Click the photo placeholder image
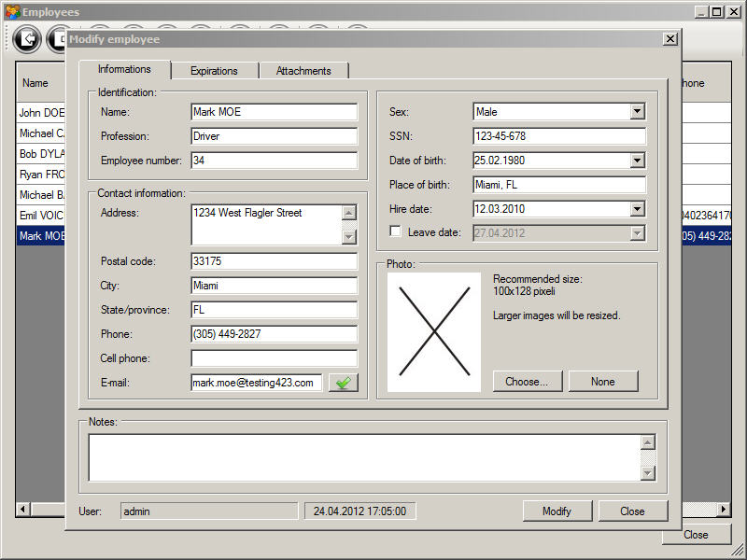The image size is (747, 560). click(x=434, y=332)
